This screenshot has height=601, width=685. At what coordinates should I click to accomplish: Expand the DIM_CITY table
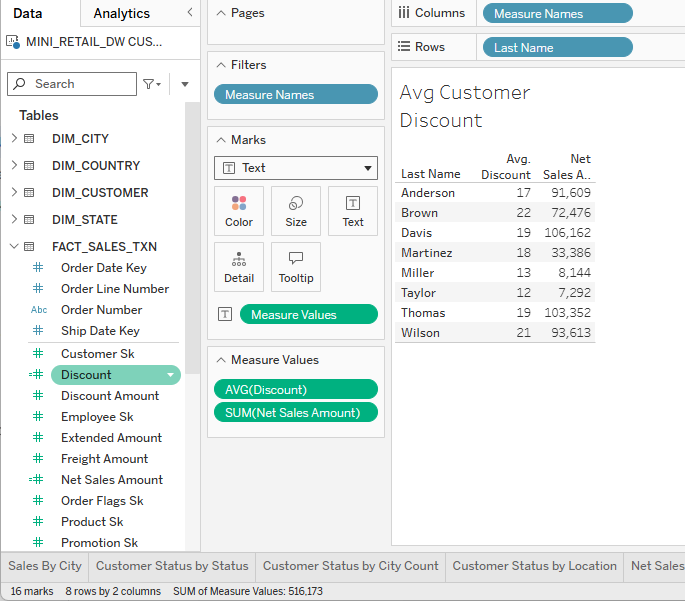click(x=13, y=138)
